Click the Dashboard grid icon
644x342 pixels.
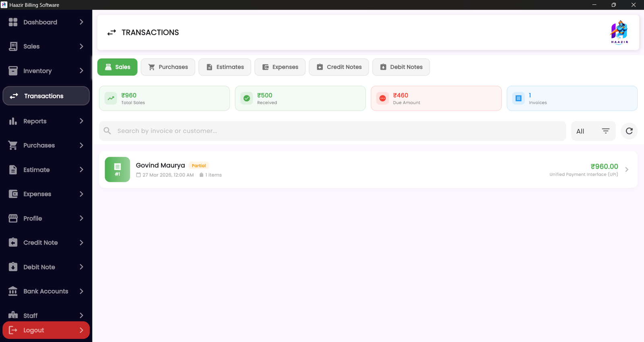(x=13, y=22)
